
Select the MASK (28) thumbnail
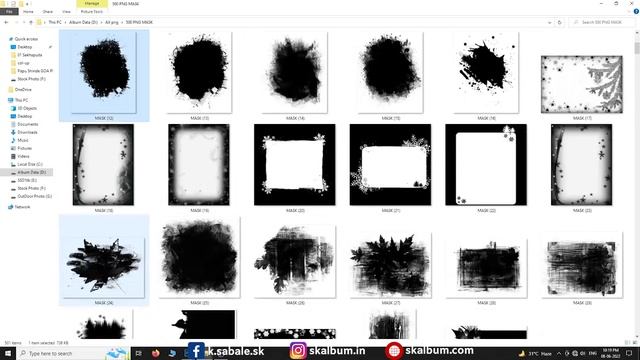(x=487, y=268)
